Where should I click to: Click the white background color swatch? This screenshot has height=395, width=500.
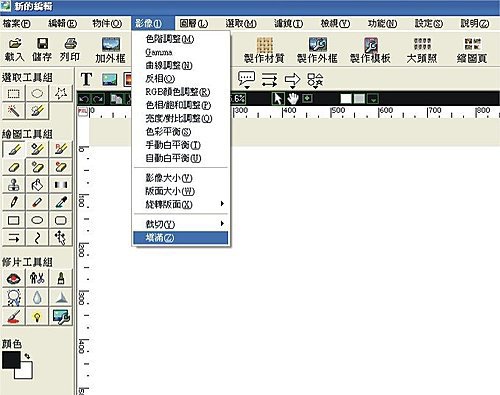27,372
